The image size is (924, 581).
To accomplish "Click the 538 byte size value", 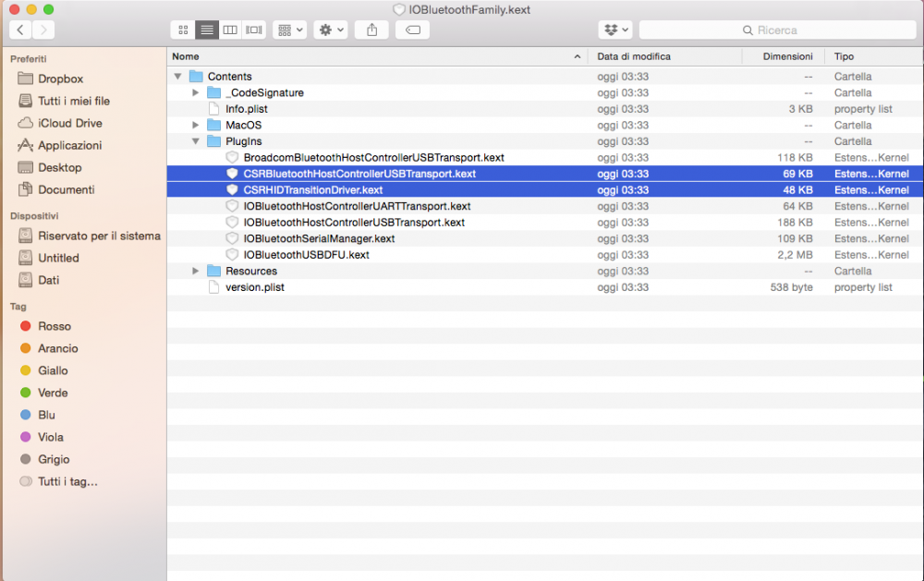I will pyautogui.click(x=792, y=287).
